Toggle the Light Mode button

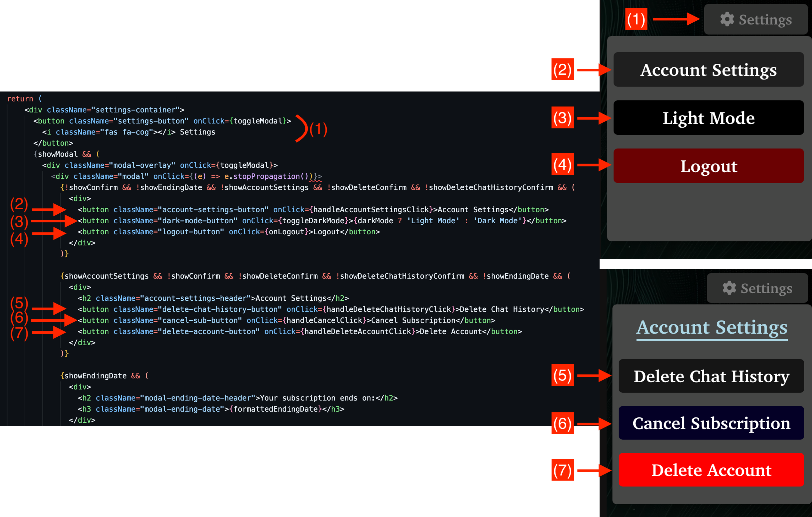tap(709, 118)
